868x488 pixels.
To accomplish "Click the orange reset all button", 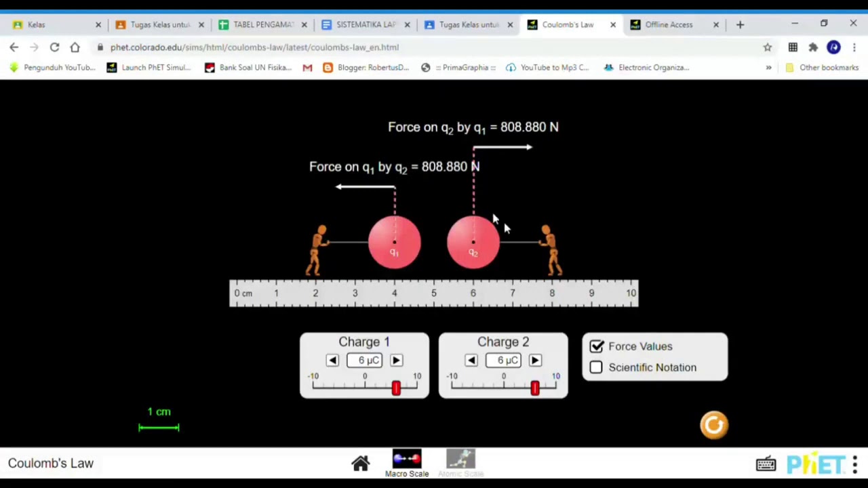I will pyautogui.click(x=714, y=425).
